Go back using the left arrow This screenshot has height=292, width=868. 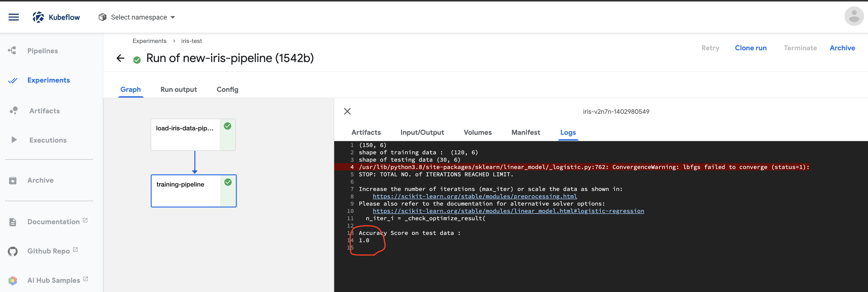coord(120,58)
